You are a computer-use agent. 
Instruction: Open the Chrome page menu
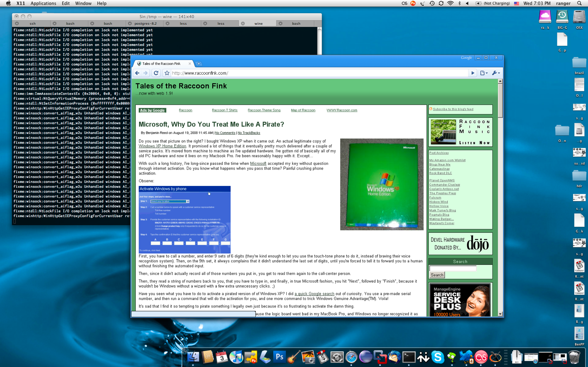483,73
